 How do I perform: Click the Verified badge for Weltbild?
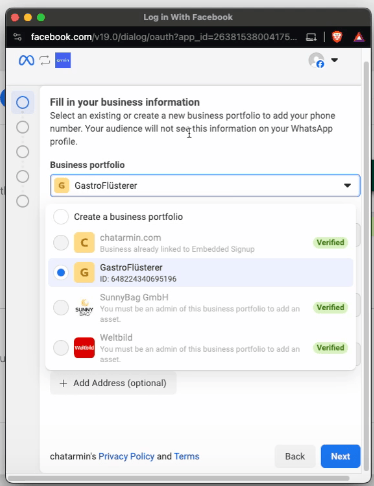tap(330, 348)
